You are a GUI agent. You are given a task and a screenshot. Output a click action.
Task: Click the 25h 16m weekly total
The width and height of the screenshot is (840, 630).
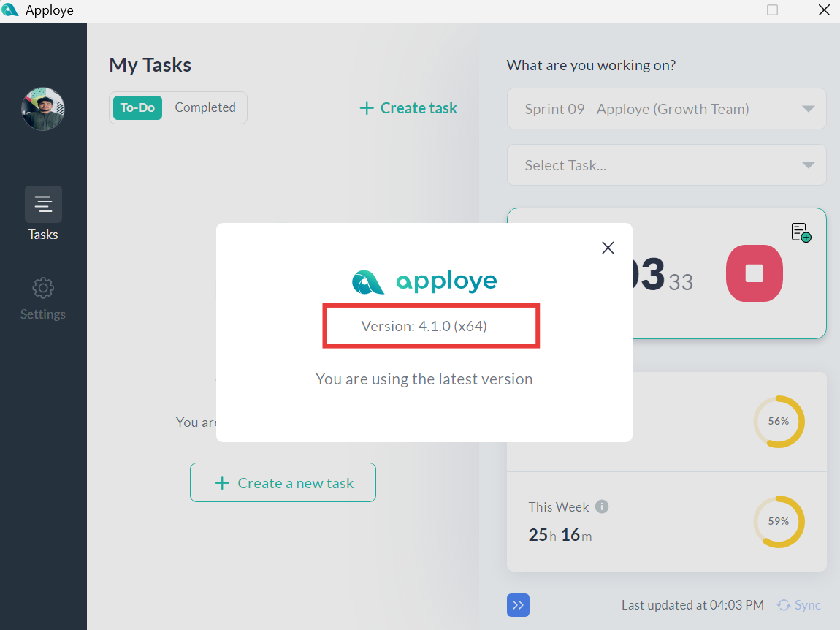(x=560, y=534)
